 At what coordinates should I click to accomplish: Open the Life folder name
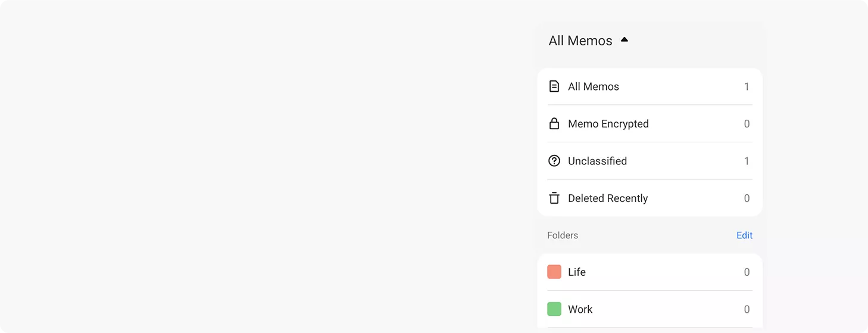pos(576,272)
